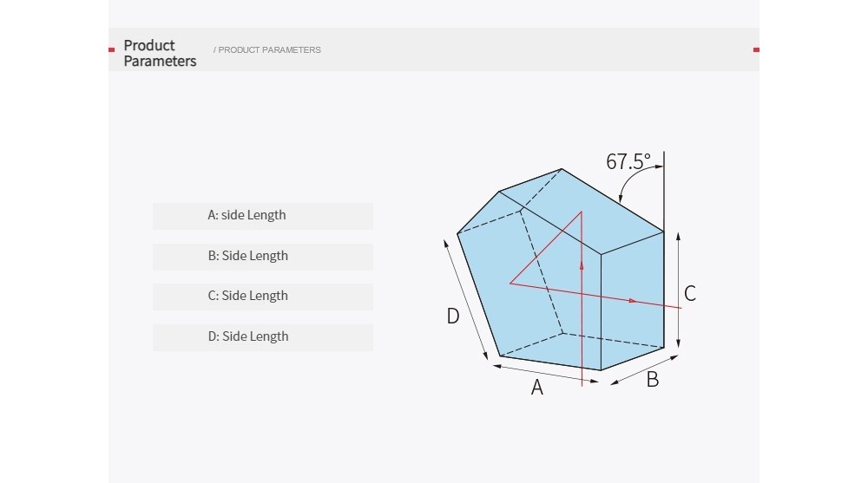
Task: Click the 67.5° angle label
Action: pos(628,161)
